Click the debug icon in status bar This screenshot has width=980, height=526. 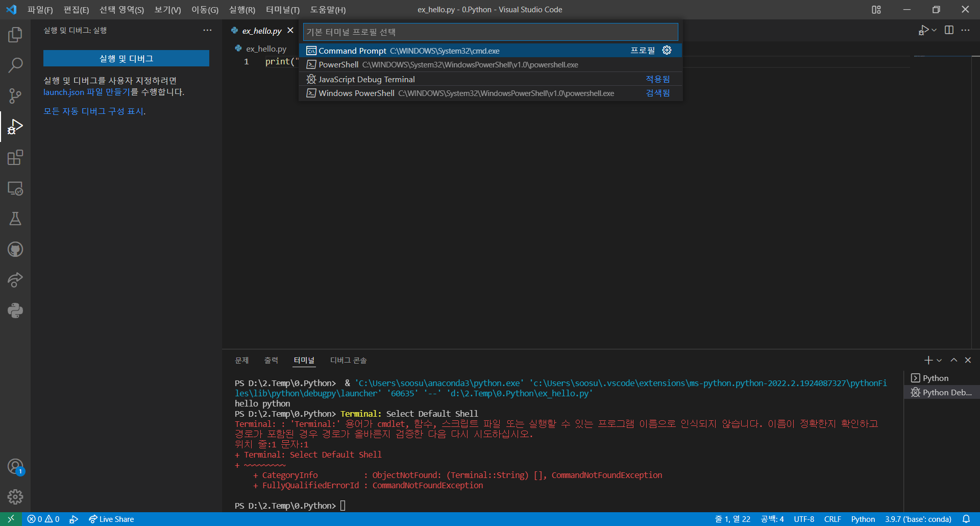click(x=73, y=519)
